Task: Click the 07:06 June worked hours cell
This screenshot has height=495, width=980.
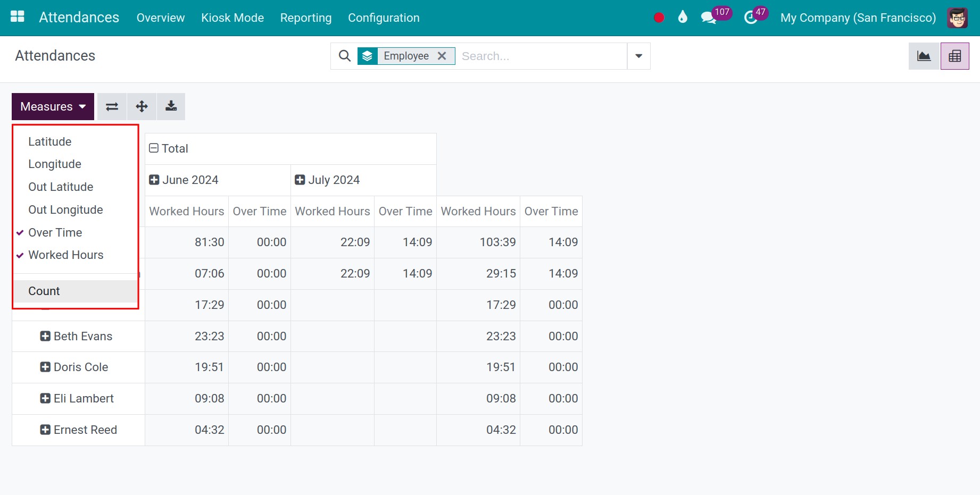Action: [x=187, y=273]
